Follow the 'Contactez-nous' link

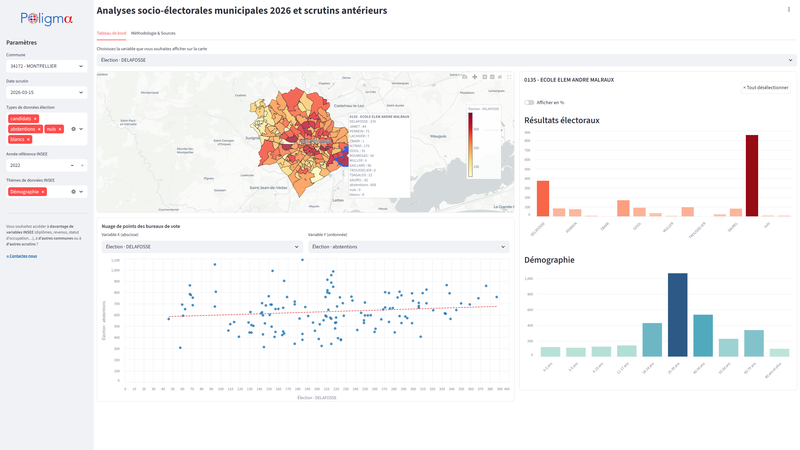pos(21,256)
